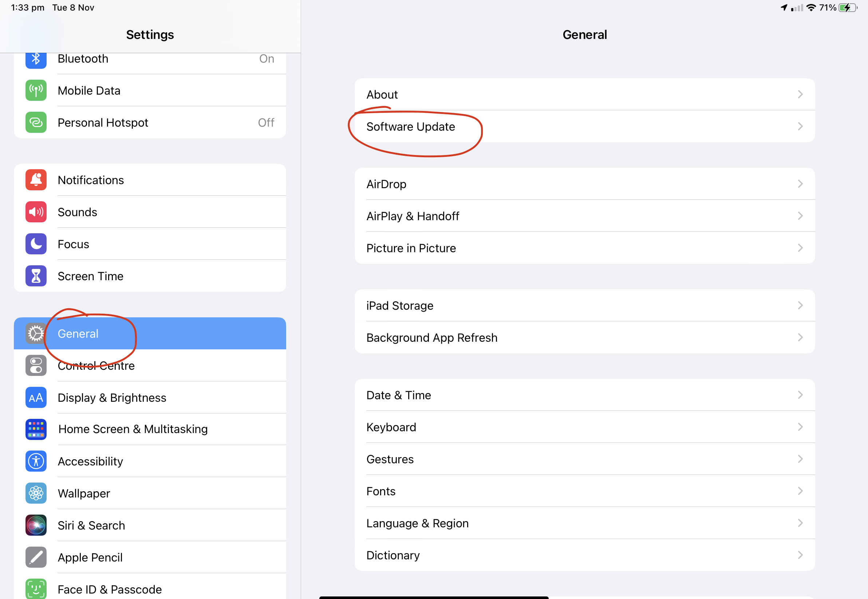
Task: Tap the Personal Hotspot link icon
Action: click(36, 122)
